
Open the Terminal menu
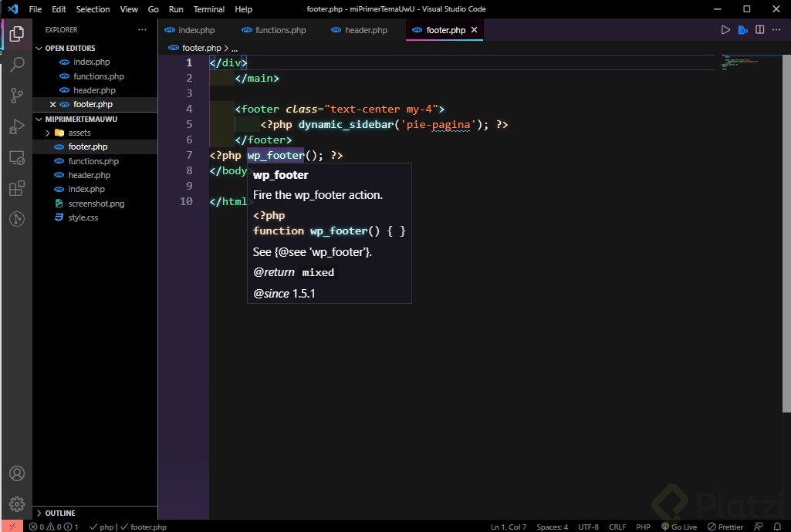209,9
